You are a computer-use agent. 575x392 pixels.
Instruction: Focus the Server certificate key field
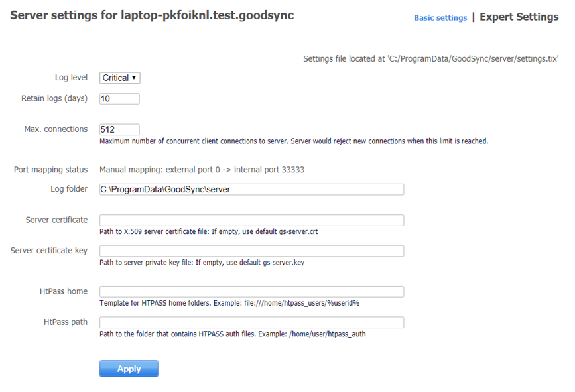(x=251, y=251)
